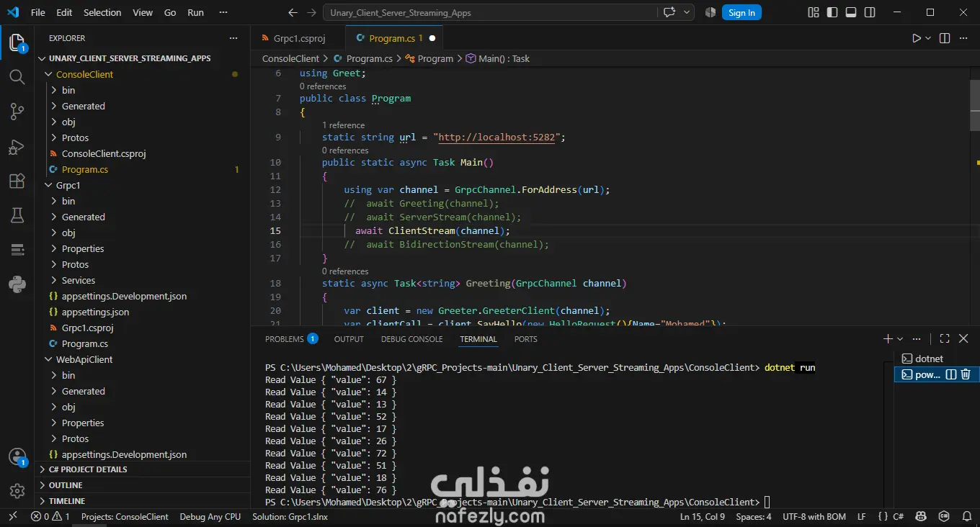Switch to the OUTPUT panel tab
The height and width of the screenshot is (527, 980).
click(349, 338)
